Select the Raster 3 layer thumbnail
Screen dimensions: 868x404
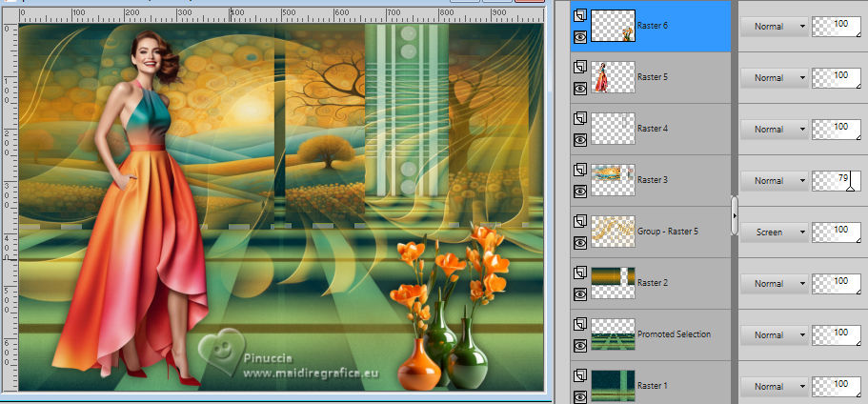[613, 180]
